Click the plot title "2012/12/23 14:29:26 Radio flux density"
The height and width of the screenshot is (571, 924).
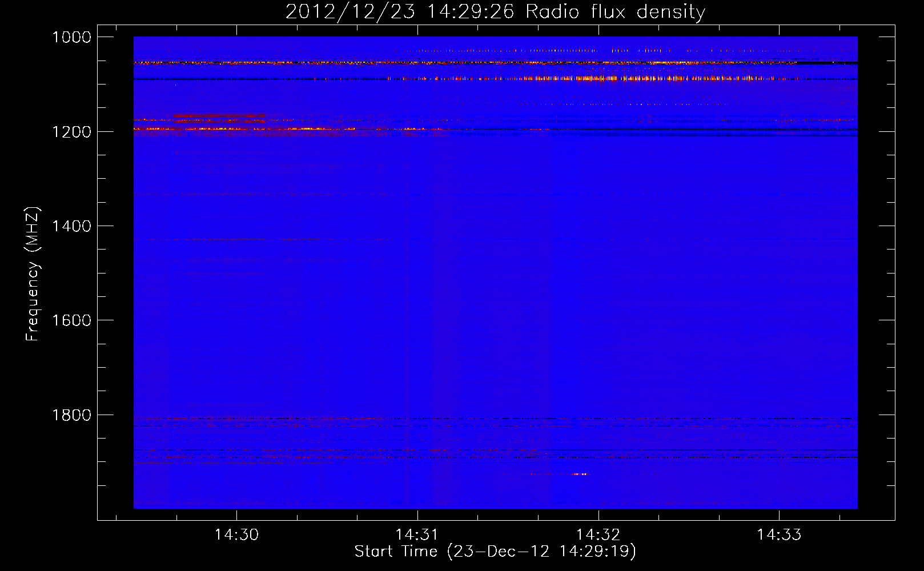[495, 11]
